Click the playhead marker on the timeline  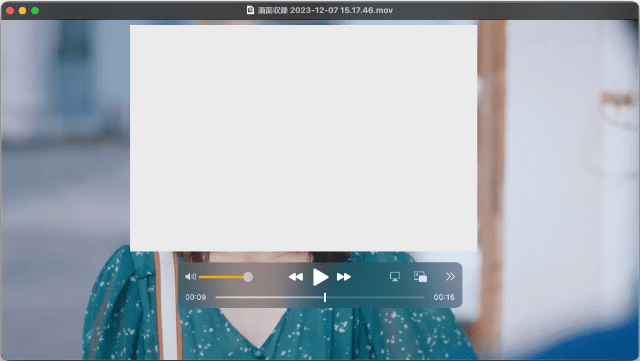(x=325, y=297)
